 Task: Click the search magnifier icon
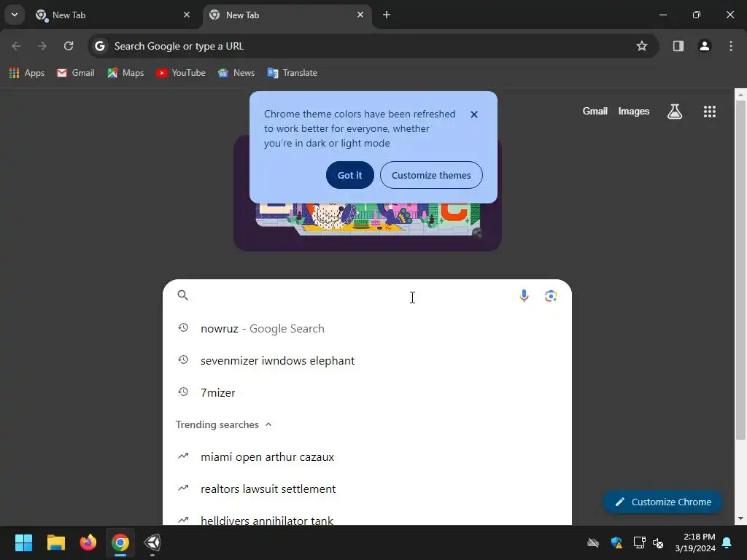pyautogui.click(x=183, y=295)
